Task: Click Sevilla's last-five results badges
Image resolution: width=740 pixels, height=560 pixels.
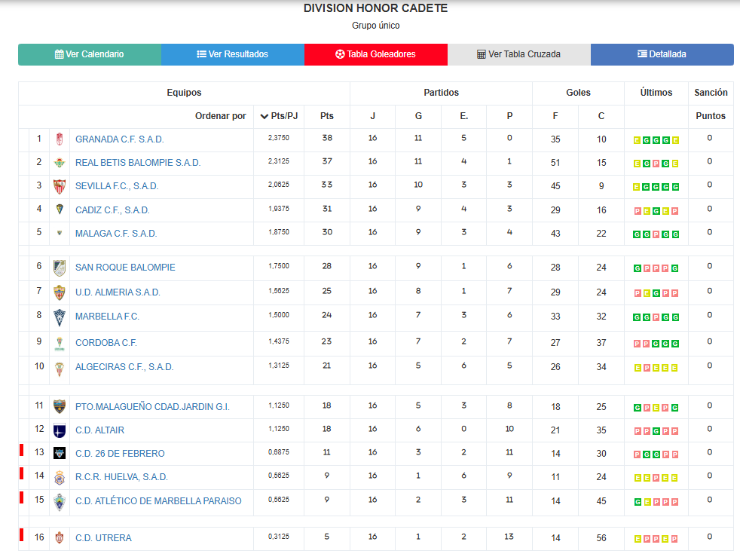Action: pos(656,187)
